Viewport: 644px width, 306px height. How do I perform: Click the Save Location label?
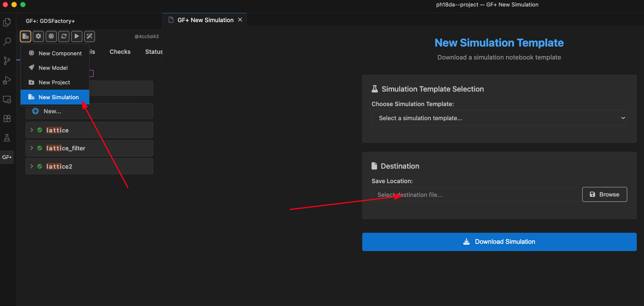392,181
